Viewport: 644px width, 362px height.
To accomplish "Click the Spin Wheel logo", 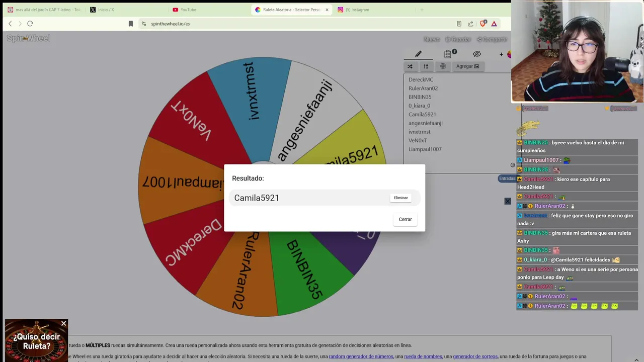I will [28, 38].
